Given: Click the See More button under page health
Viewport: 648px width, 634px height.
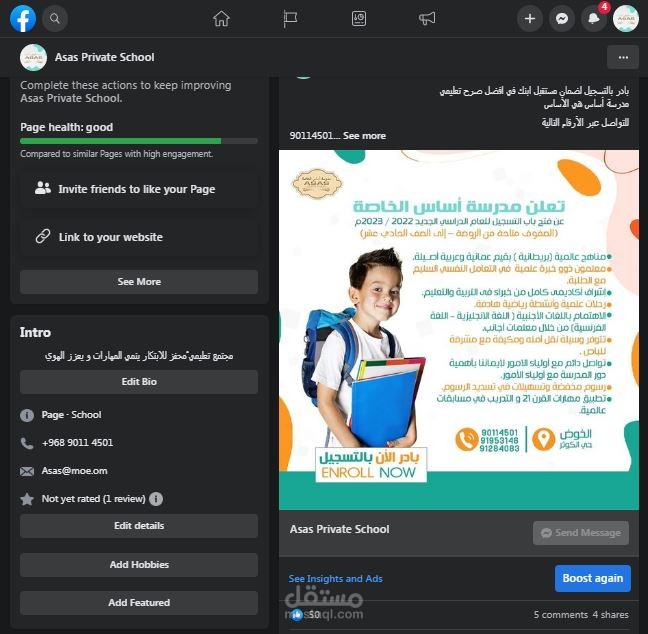Looking at the screenshot, I should 139,282.
